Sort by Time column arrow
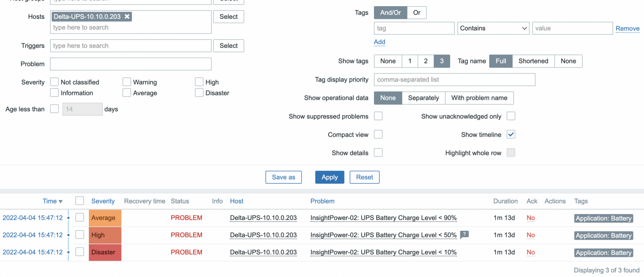The height and width of the screenshot is (277, 644). point(61,201)
